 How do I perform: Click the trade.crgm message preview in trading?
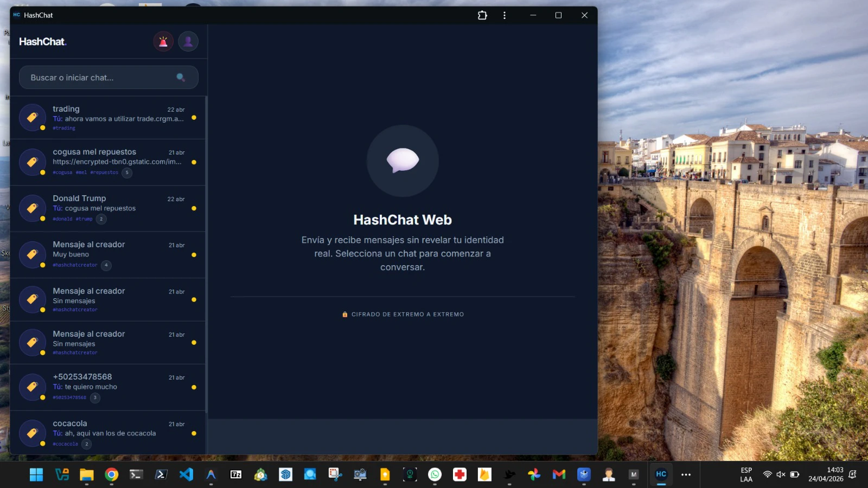[x=118, y=119]
